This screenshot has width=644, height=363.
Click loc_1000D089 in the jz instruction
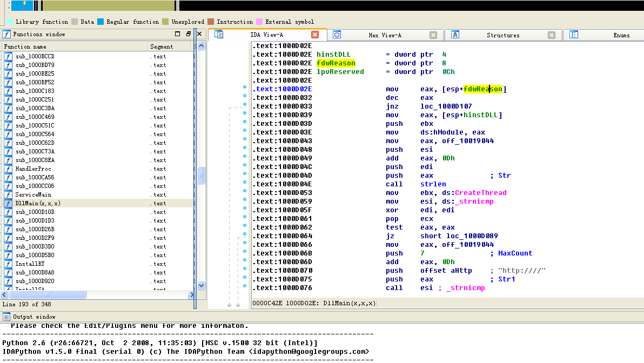[472, 236]
